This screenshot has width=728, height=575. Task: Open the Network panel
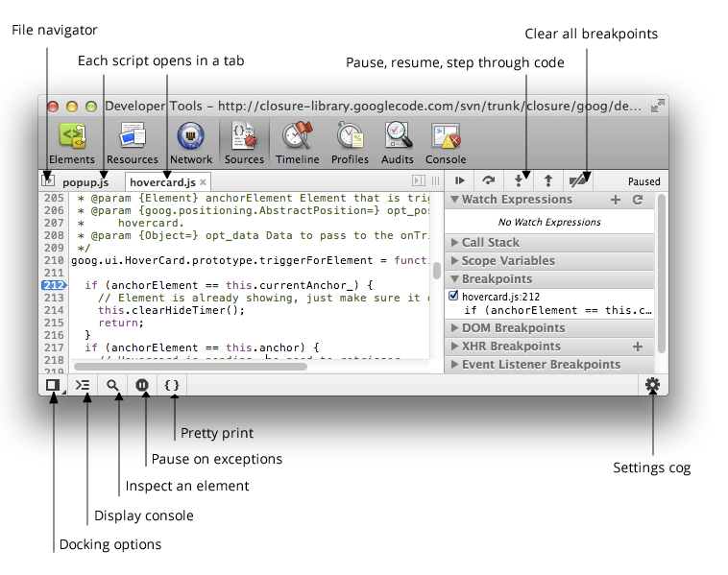coord(191,143)
